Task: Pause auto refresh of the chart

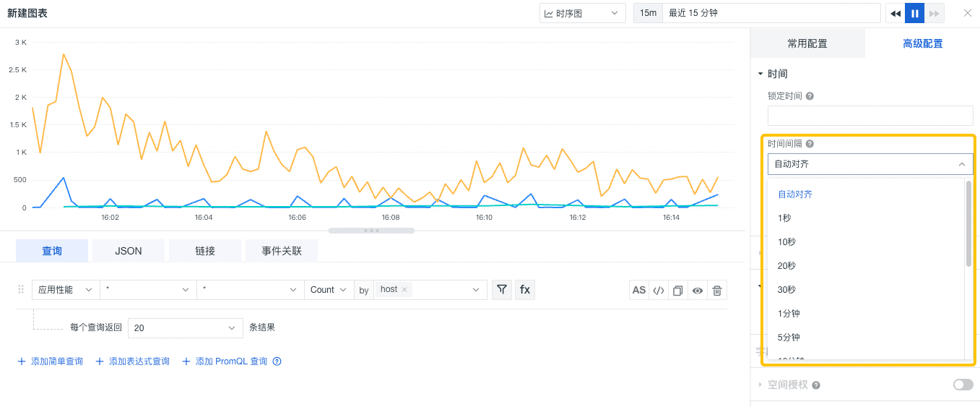Action: (915, 13)
